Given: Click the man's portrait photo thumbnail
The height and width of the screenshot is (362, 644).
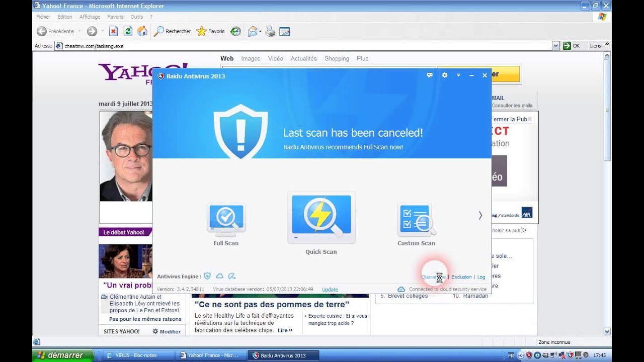Looking at the screenshot, I should (126, 156).
